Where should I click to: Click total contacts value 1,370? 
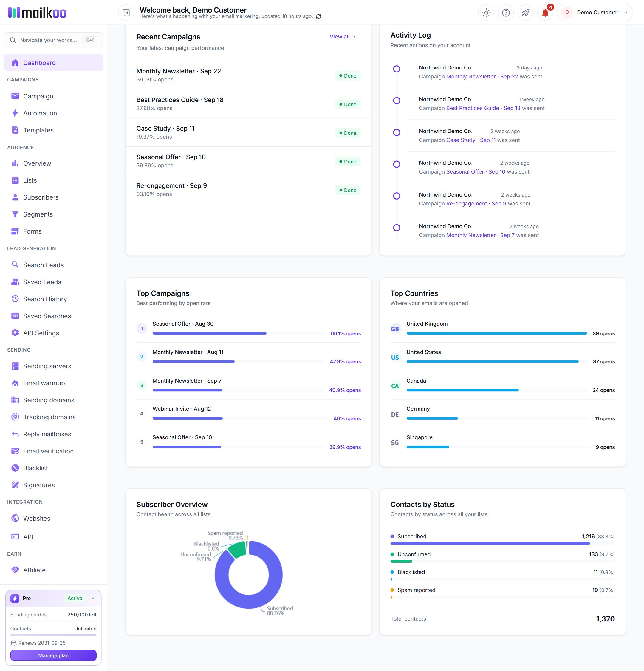[x=605, y=619]
